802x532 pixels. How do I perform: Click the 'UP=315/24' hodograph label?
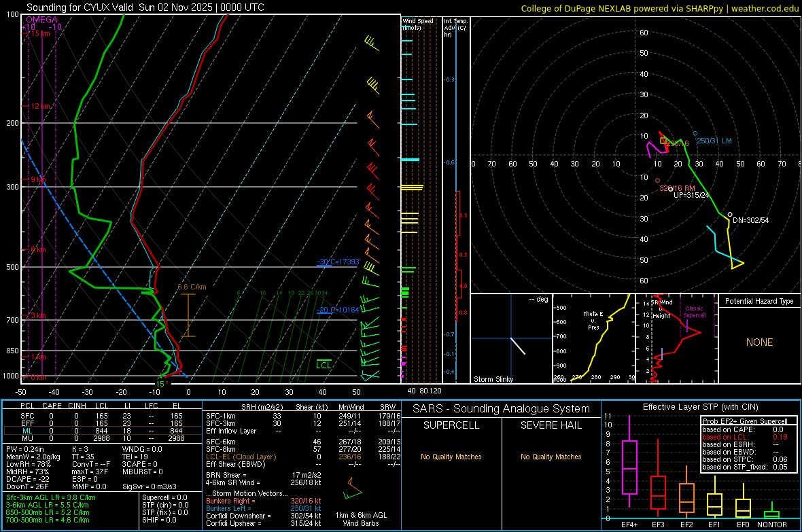(x=691, y=195)
